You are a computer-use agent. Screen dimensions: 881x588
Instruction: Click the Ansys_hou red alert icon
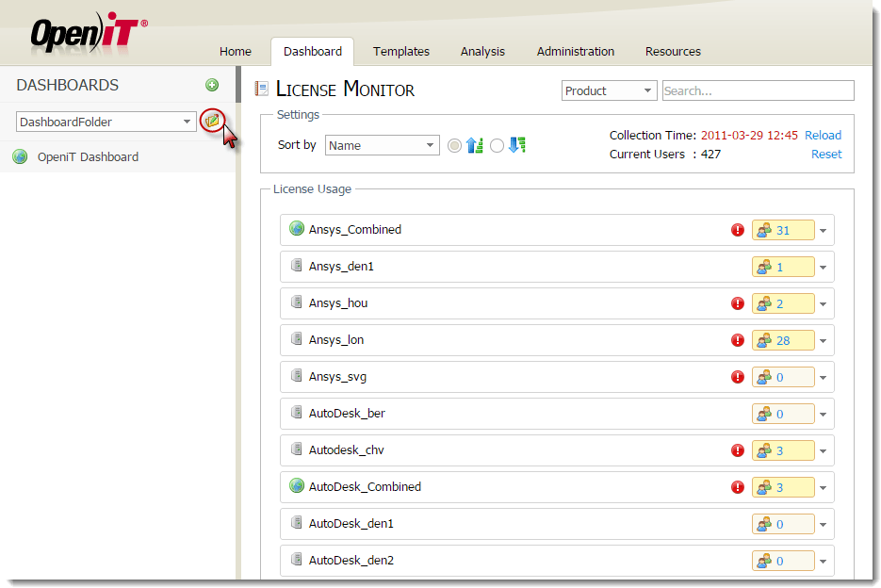738,303
